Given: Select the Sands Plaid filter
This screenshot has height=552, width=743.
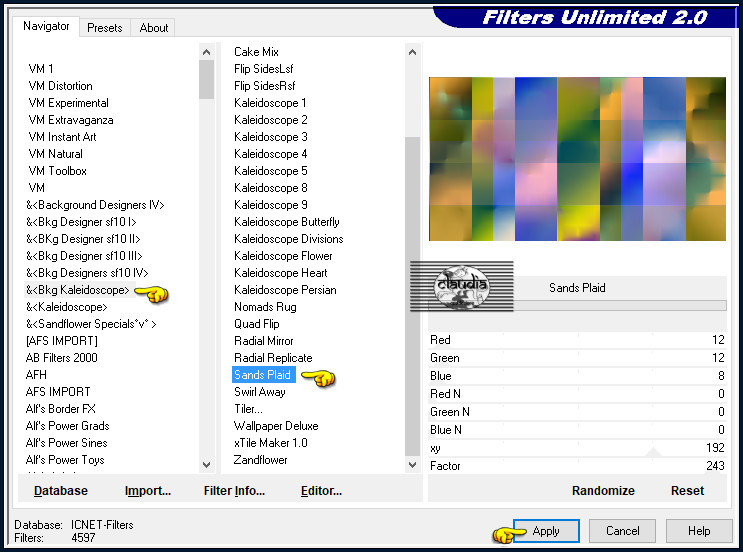Looking at the screenshot, I should point(263,375).
